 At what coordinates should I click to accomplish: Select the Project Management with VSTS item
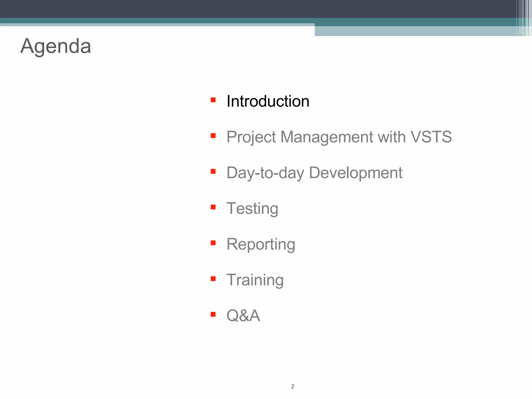339,137
